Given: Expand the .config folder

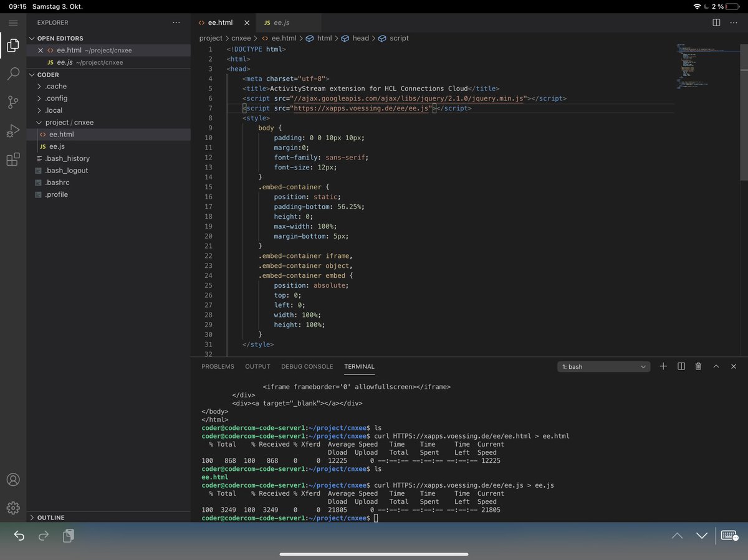Looking at the screenshot, I should click(x=108, y=98).
